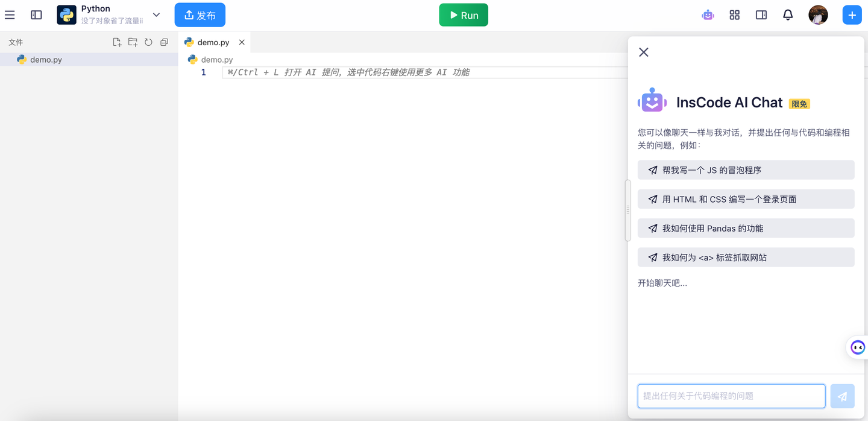Open notifications via the bell icon

(788, 14)
